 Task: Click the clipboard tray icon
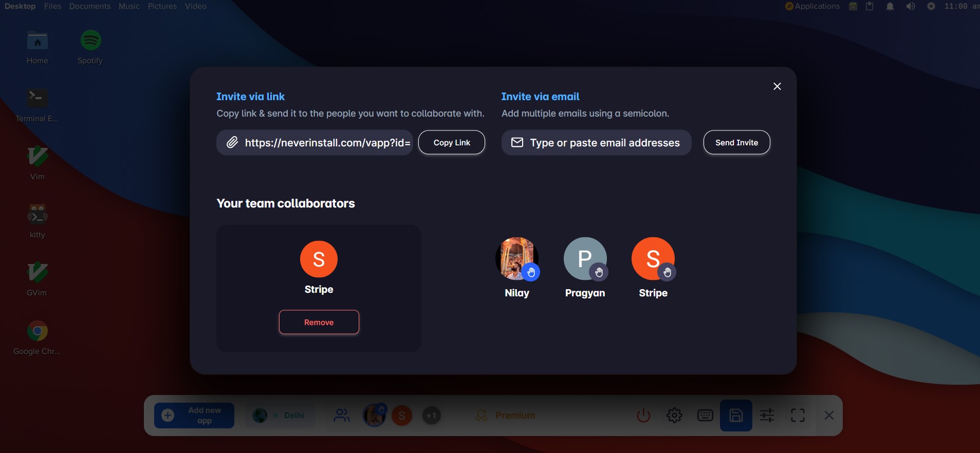[870, 6]
